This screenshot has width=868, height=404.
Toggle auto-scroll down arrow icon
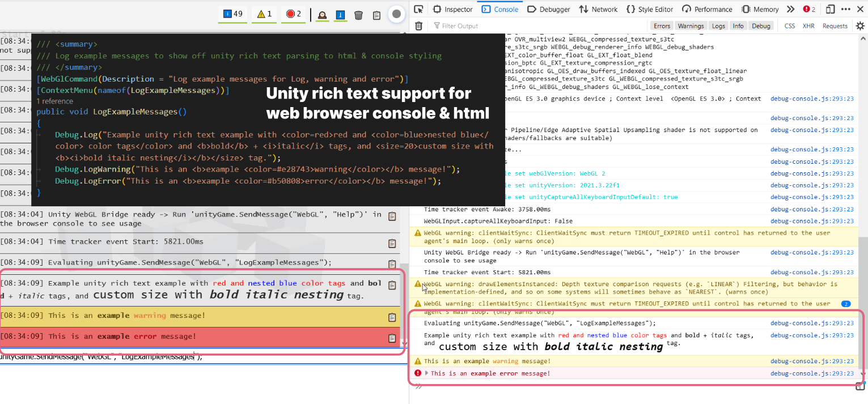[340, 15]
